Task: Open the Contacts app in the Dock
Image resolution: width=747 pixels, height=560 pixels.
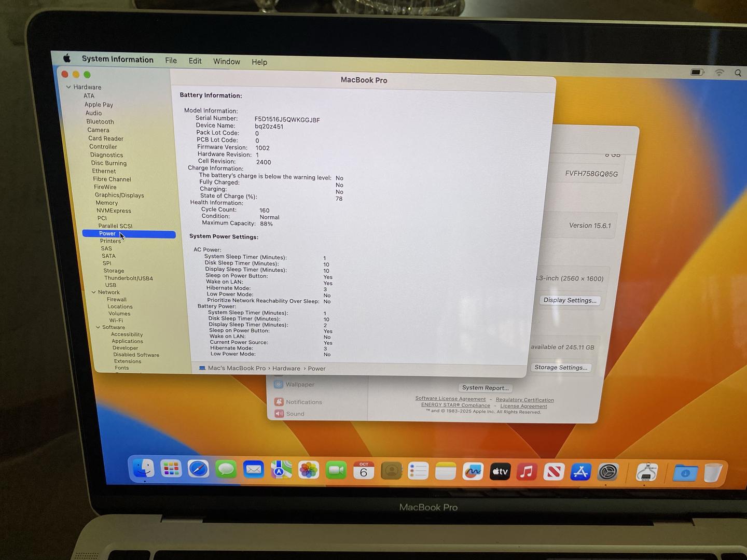Action: point(391,471)
